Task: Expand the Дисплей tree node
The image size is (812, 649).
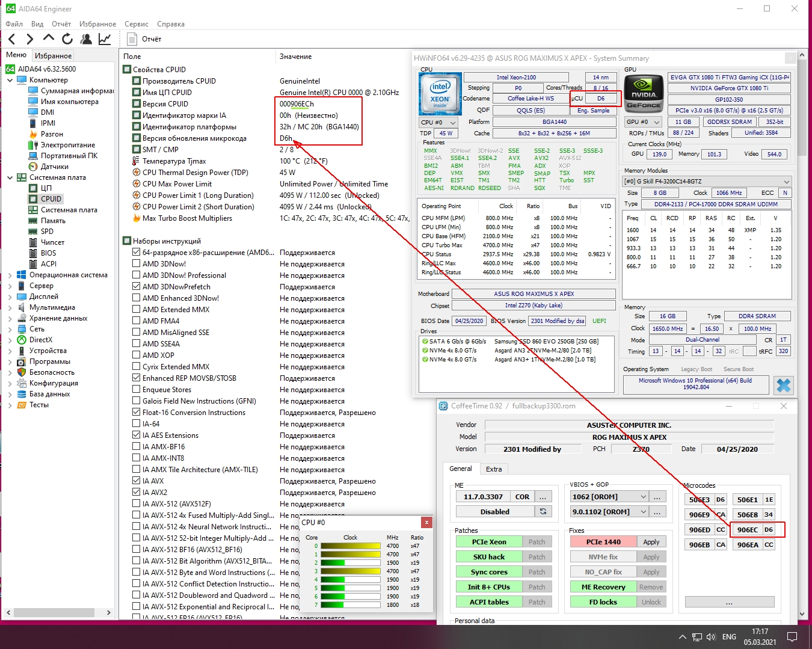Action: click(10, 297)
